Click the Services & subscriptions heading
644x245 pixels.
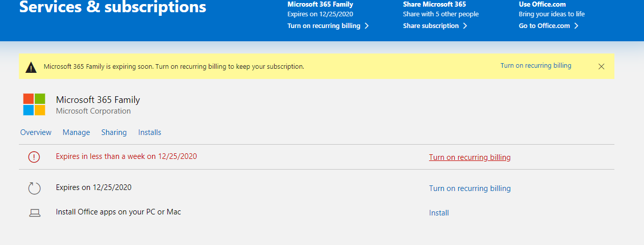coord(113,7)
